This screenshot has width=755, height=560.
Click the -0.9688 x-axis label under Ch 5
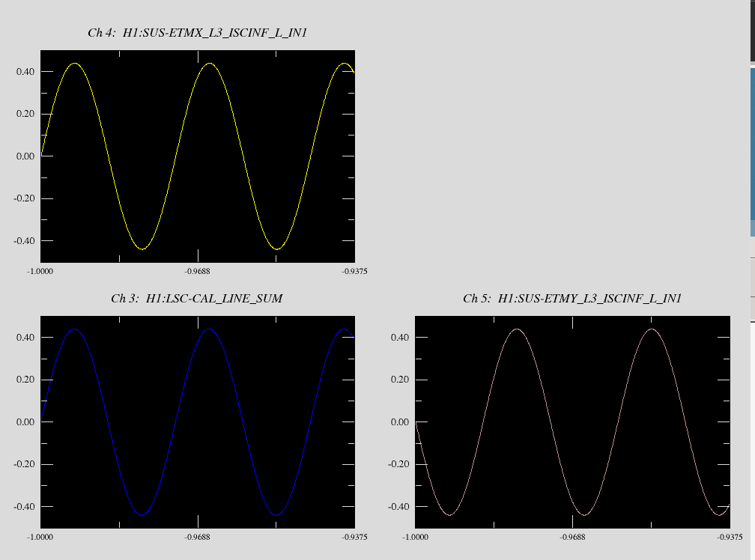(x=572, y=537)
